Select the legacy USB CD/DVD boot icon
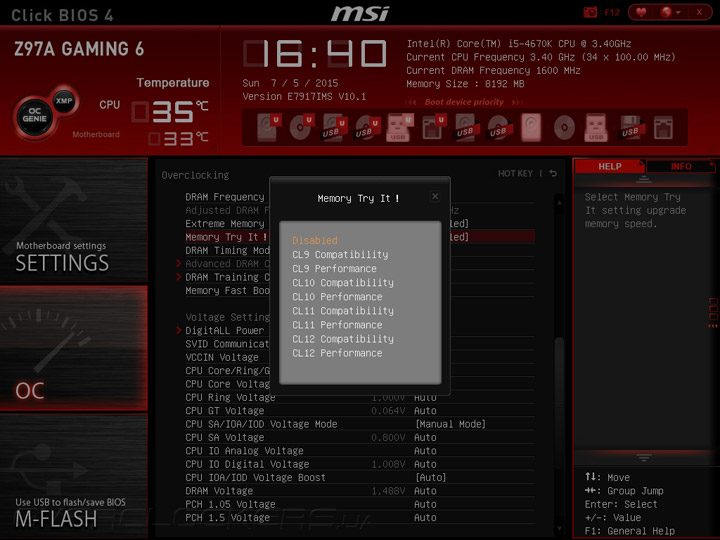The image size is (720, 540). [499, 127]
